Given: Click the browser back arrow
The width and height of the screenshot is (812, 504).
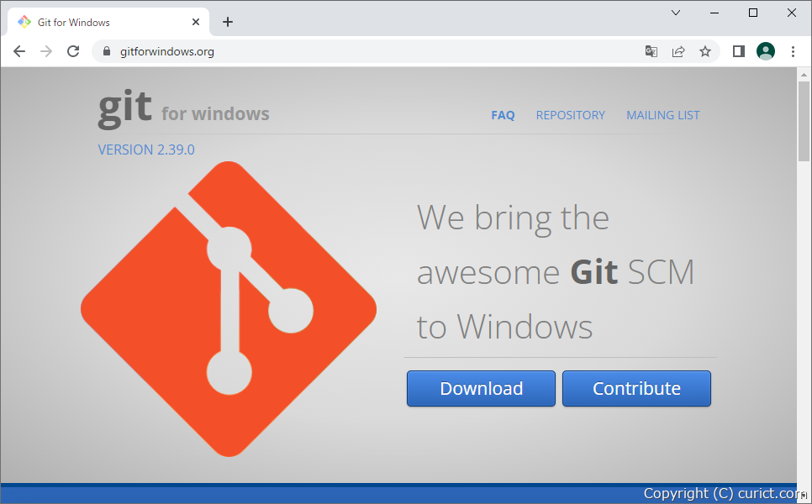Looking at the screenshot, I should click(x=19, y=51).
